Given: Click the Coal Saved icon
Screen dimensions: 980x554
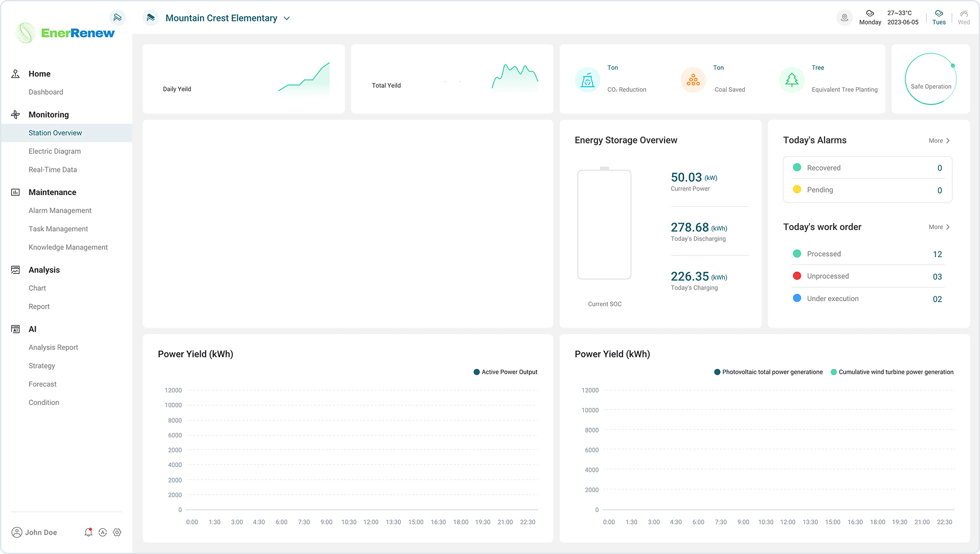Looking at the screenshot, I should click(x=693, y=80).
